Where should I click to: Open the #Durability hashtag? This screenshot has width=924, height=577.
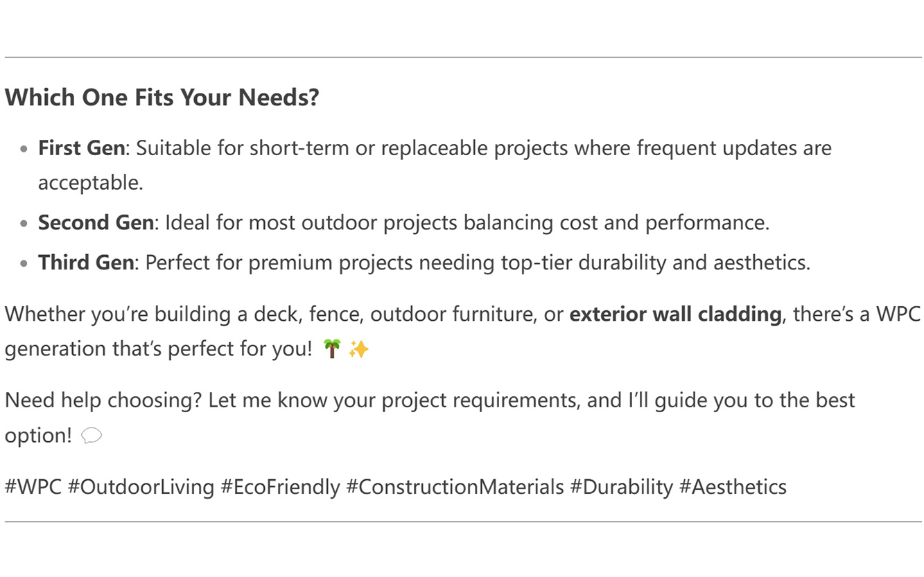click(621, 487)
